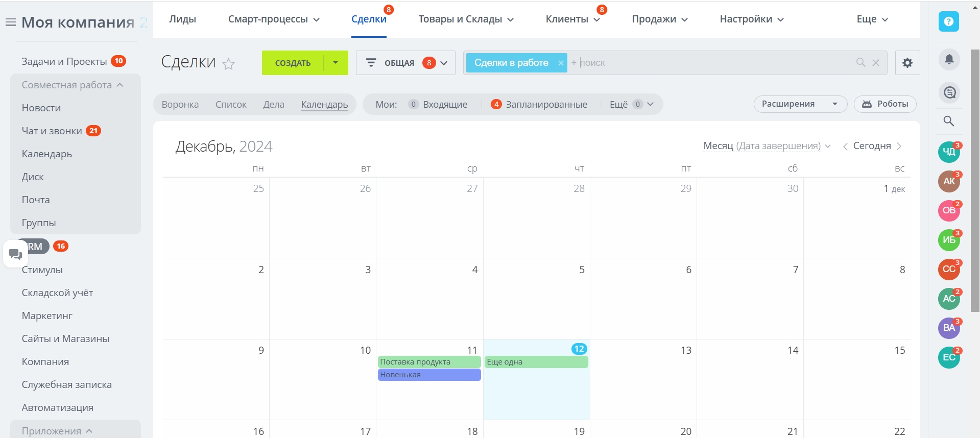Switch to the Воронка view
This screenshot has height=438, width=980.
[180, 105]
